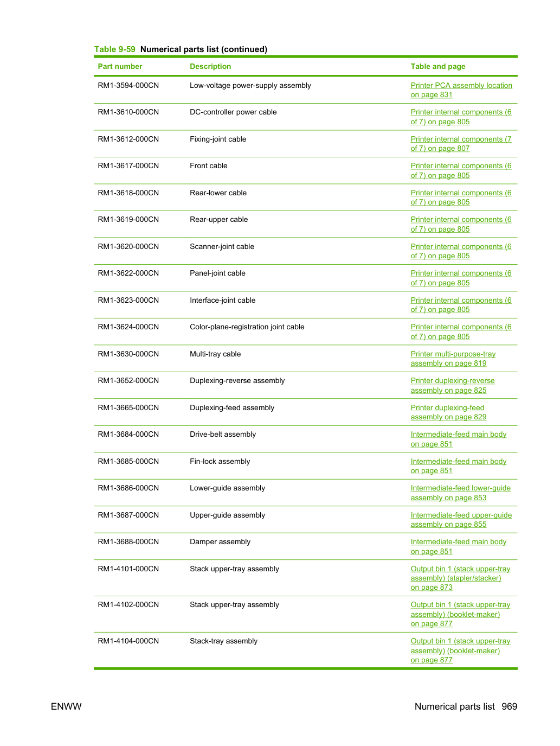Open the link beside the Rear-upper cable row

(461, 224)
